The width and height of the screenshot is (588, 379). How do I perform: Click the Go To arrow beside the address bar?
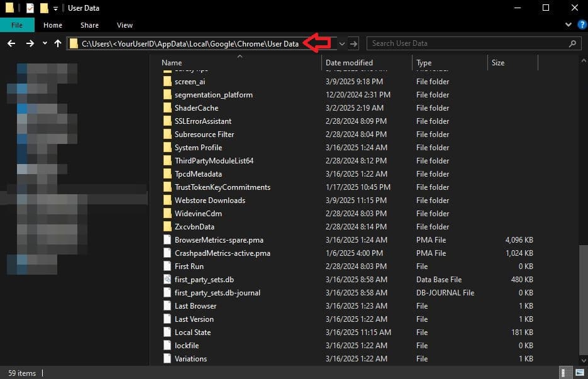pyautogui.click(x=353, y=43)
